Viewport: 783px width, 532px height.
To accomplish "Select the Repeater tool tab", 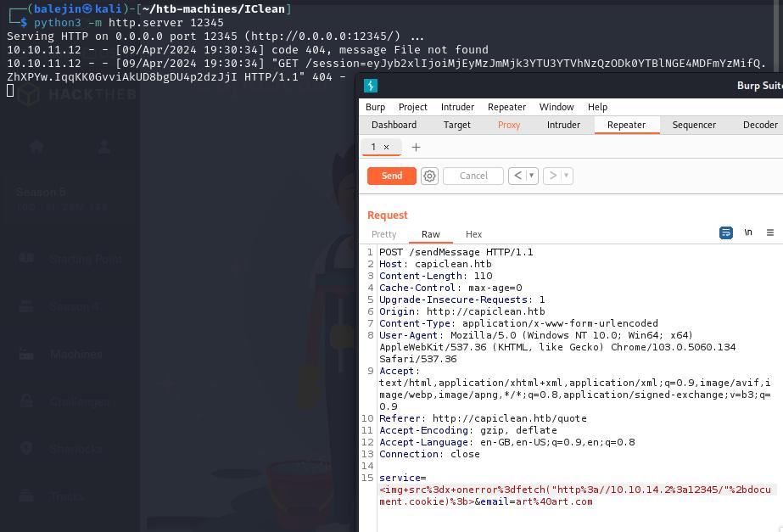I will [626, 125].
